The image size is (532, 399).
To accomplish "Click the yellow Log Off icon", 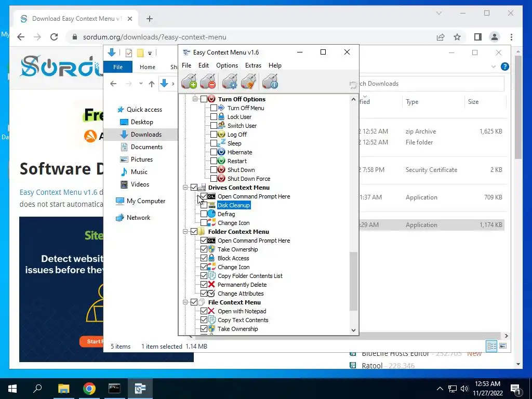I will [221, 135].
